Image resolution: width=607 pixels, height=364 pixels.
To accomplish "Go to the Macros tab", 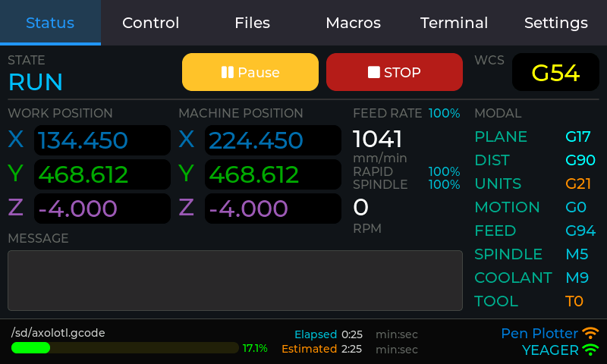I will (x=353, y=23).
